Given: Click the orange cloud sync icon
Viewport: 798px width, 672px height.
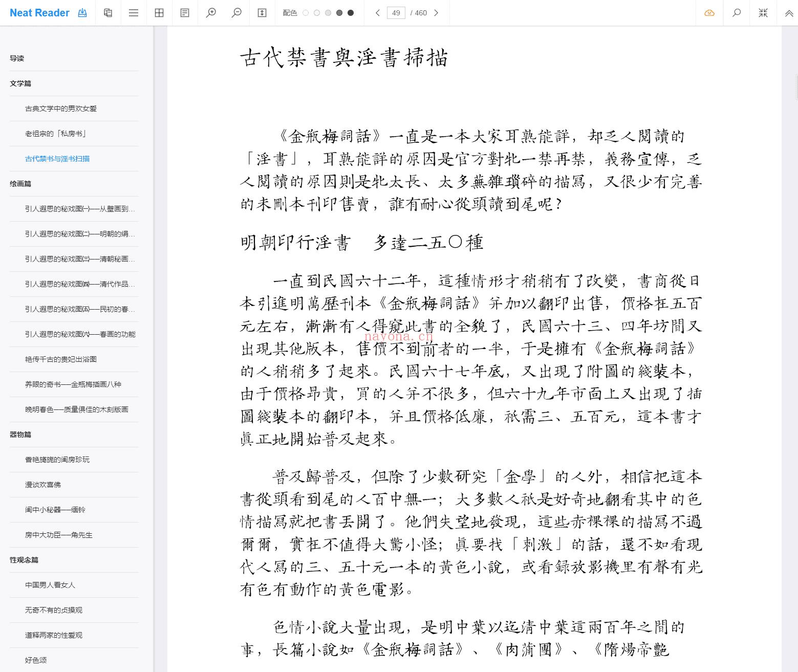Looking at the screenshot, I should coord(709,13).
